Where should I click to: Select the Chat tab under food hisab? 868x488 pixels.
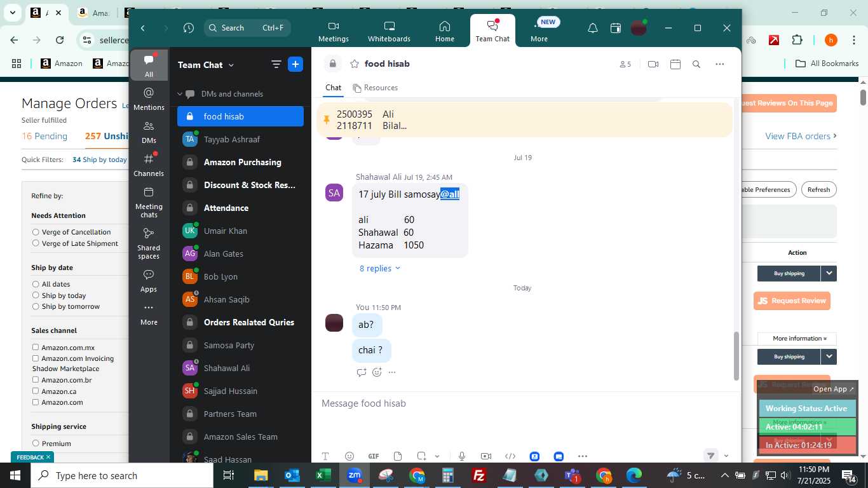pyautogui.click(x=333, y=88)
